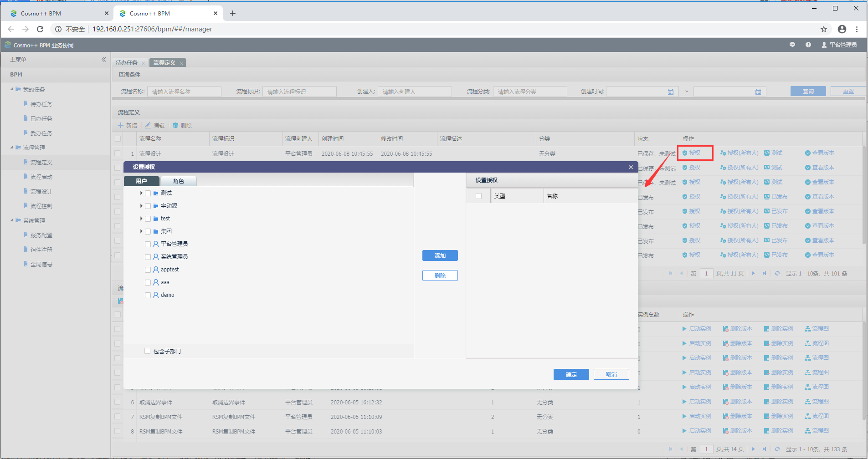Click 查看版本 in row 流程设计
Viewport: 868px width, 459px height.
[820, 153]
